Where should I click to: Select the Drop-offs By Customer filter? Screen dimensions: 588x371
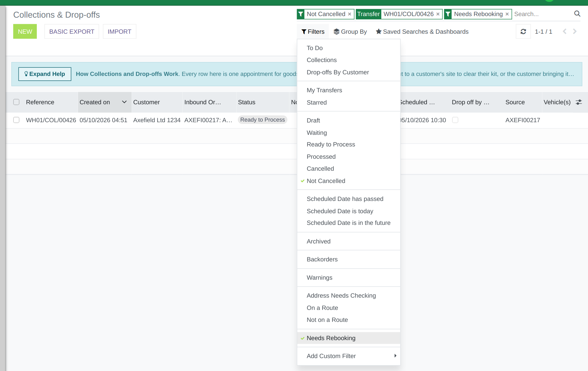coord(349,72)
